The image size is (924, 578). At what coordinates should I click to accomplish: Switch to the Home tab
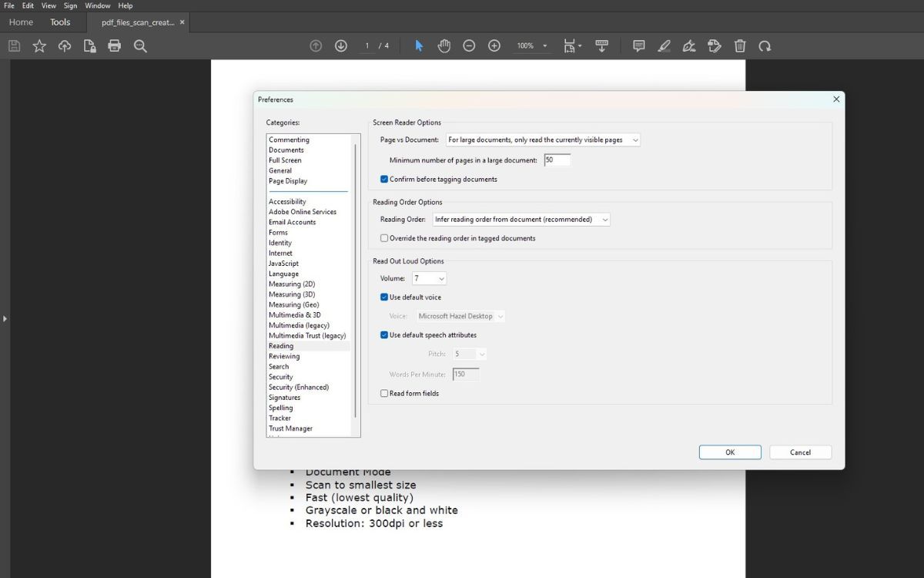coord(21,22)
